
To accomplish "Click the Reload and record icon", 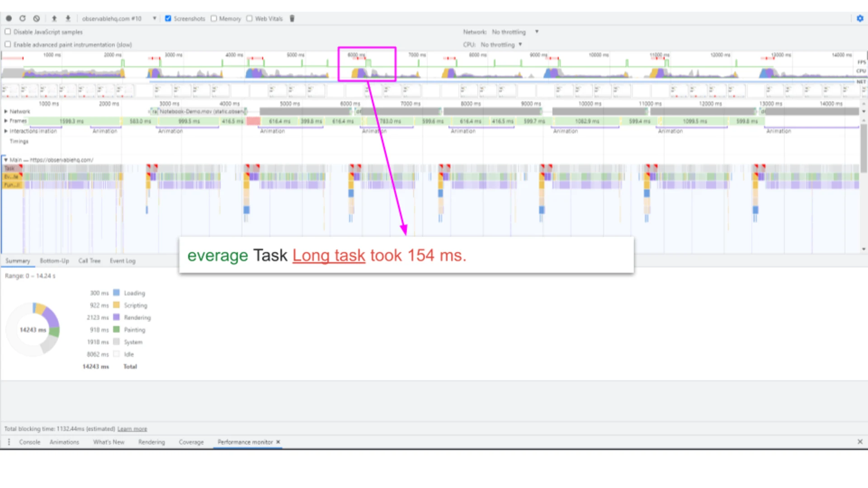I will click(23, 19).
